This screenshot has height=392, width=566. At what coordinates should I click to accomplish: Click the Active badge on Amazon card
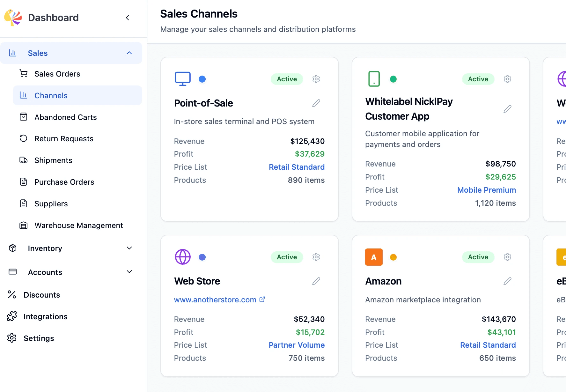click(x=478, y=257)
